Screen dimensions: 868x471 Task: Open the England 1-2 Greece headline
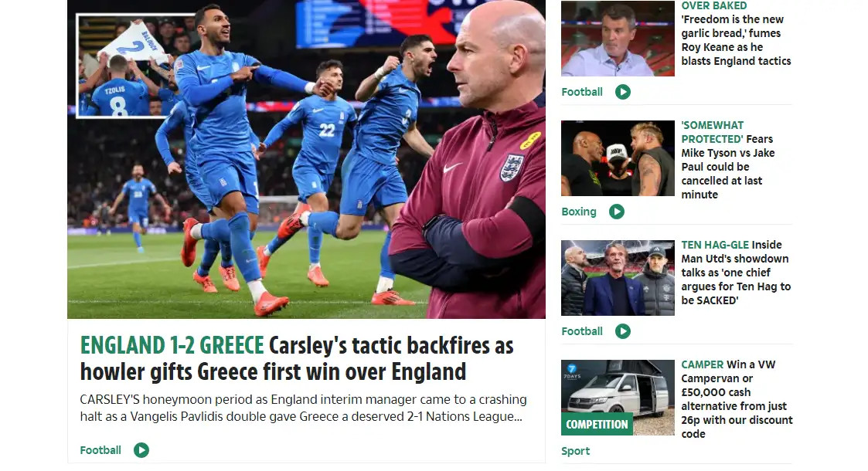point(297,358)
